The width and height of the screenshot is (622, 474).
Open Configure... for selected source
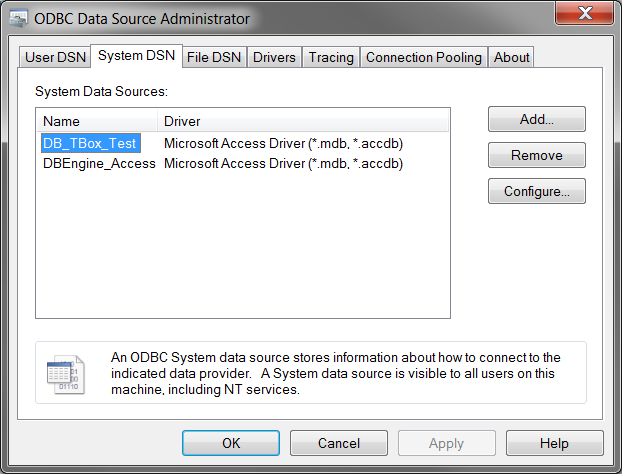click(x=536, y=191)
